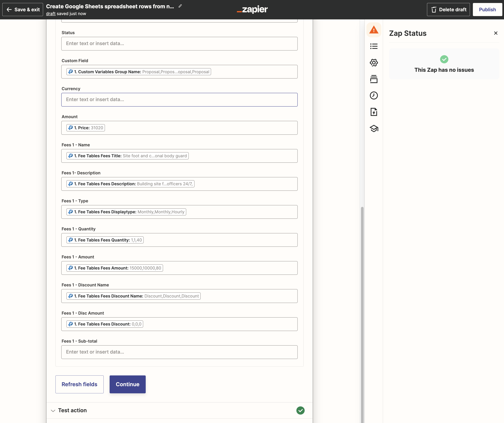Open the versions stack icon

point(374,79)
